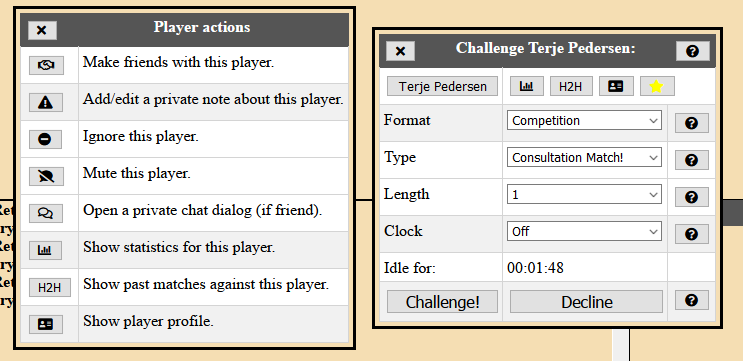The width and height of the screenshot is (743, 361).
Task: Open private chat dialog icon
Action: tap(45, 213)
